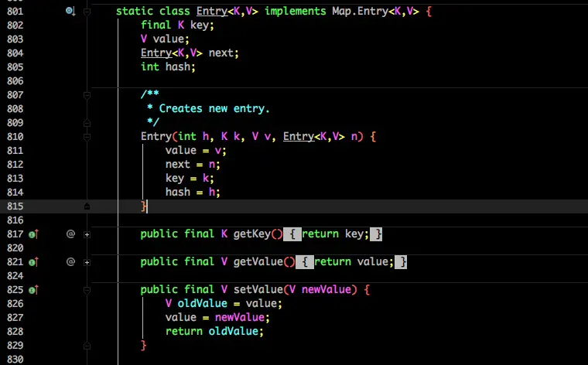Expand the folded getValue method on line 821

tap(87, 262)
